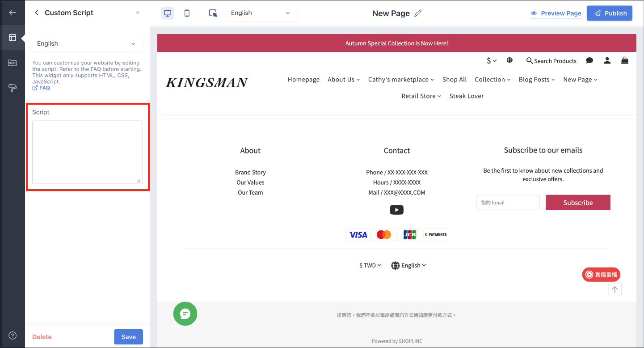This screenshot has width=644, height=348.
Task: Open the account profile icon
Action: click(x=607, y=60)
